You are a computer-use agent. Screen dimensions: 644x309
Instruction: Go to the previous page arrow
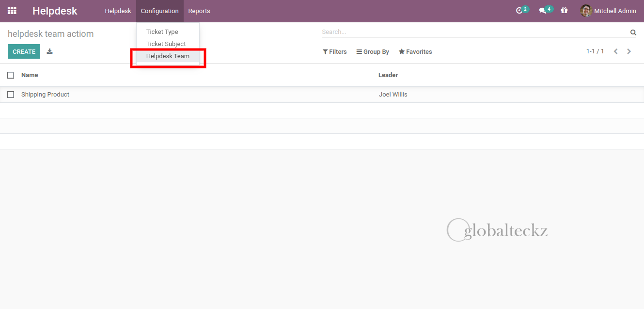pos(615,51)
